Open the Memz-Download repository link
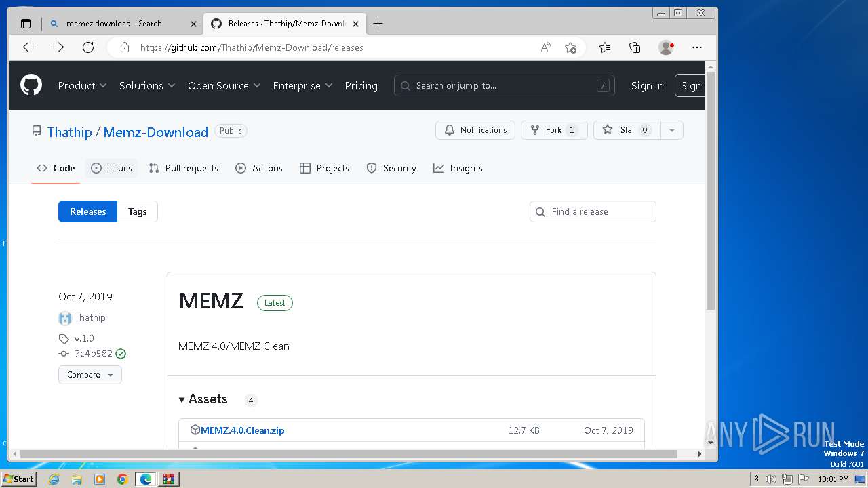The image size is (868, 488). [x=155, y=132]
